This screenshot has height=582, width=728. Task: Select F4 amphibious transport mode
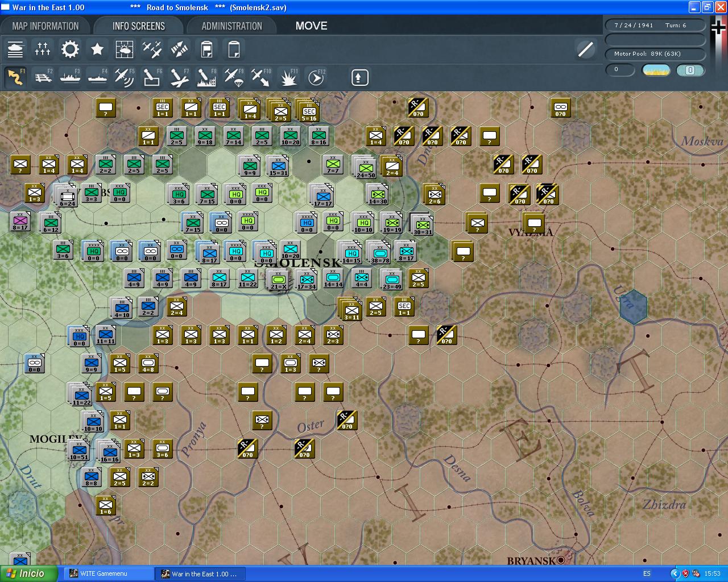pos(97,77)
